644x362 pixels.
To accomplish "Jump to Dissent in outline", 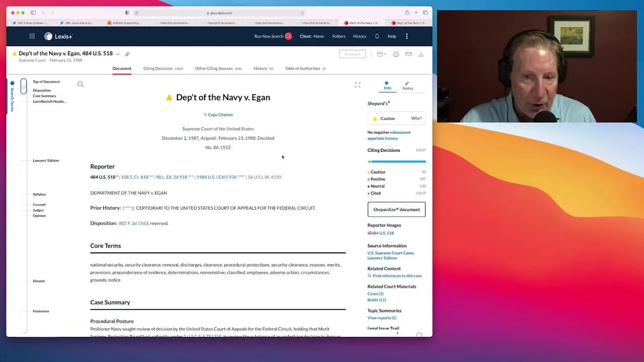I will point(39,281).
